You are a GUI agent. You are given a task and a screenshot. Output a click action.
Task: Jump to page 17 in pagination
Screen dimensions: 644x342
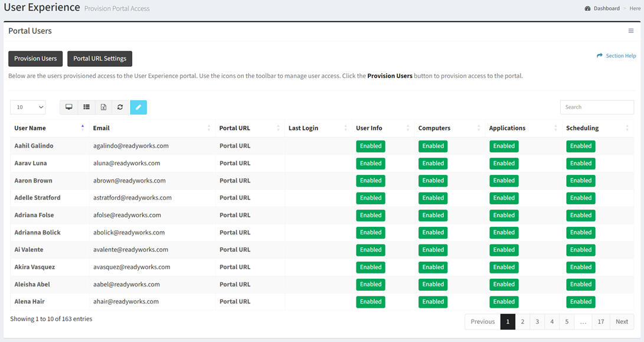[x=600, y=321]
